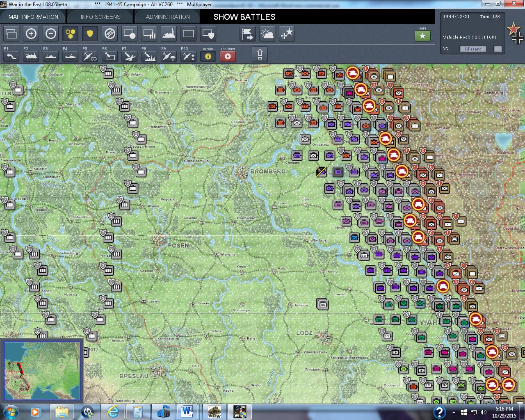This screenshot has width=525, height=420.
Task: Toggle the rail damage circle icon
Action: tap(110, 34)
